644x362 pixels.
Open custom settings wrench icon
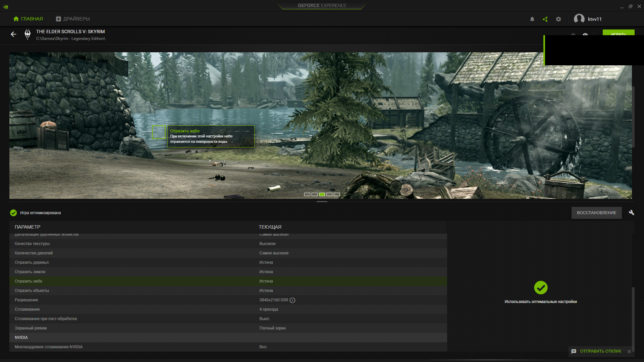[631, 213]
